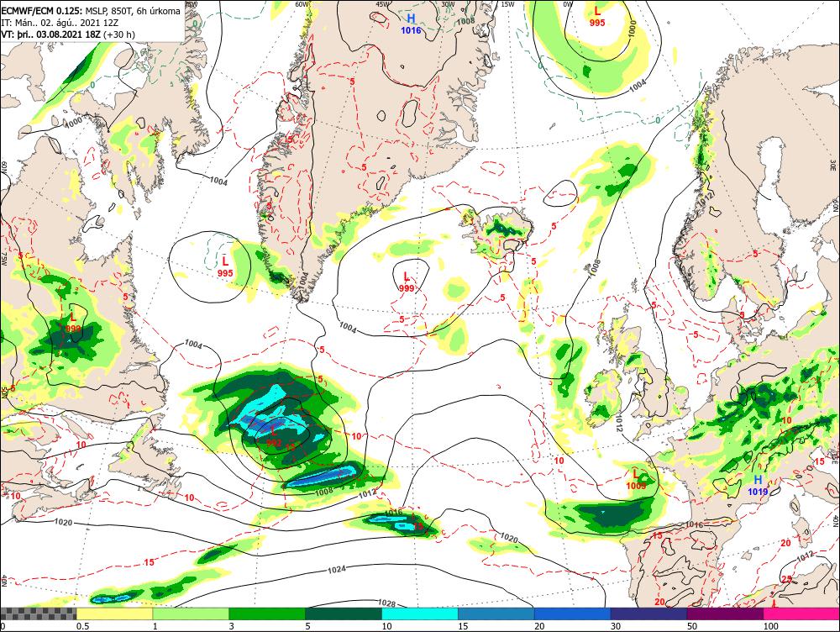Click the royal blue 20–30 legend swatch
Screen dimensions: 840x632
point(573,614)
